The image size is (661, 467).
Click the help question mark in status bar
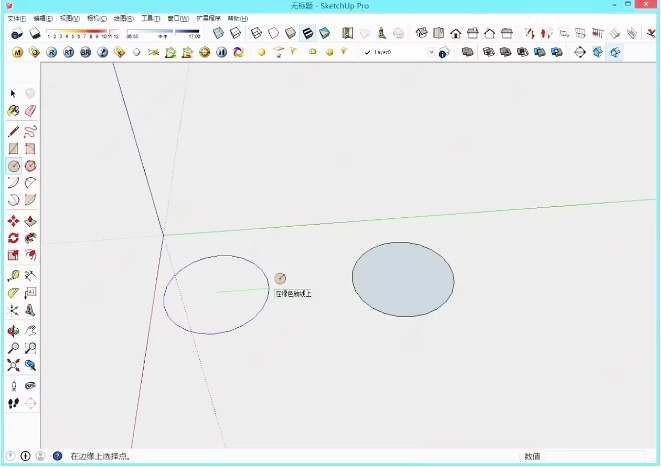[x=57, y=456]
